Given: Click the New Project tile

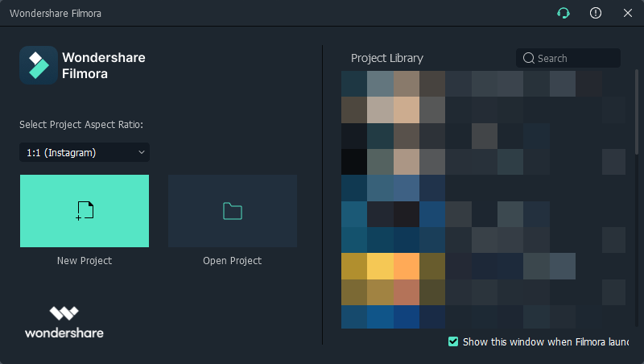Looking at the screenshot, I should click(x=85, y=211).
